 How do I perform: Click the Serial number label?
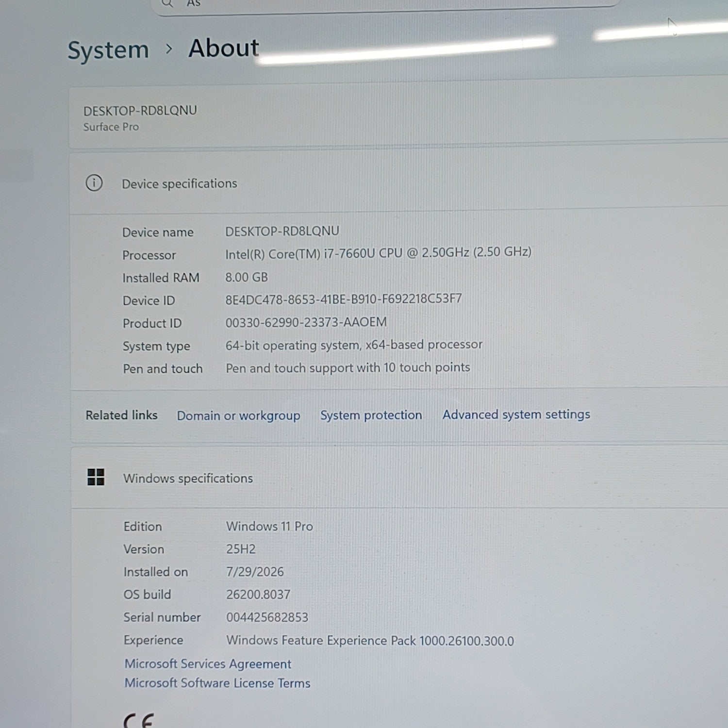click(x=162, y=617)
